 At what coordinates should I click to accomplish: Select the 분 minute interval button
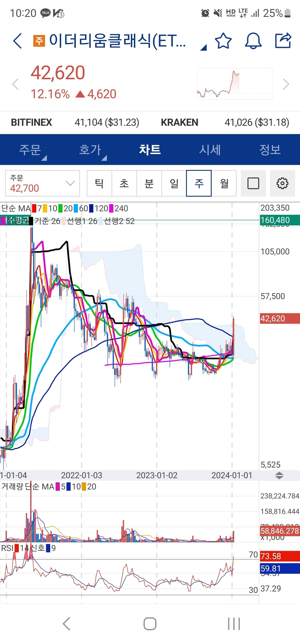click(x=149, y=183)
